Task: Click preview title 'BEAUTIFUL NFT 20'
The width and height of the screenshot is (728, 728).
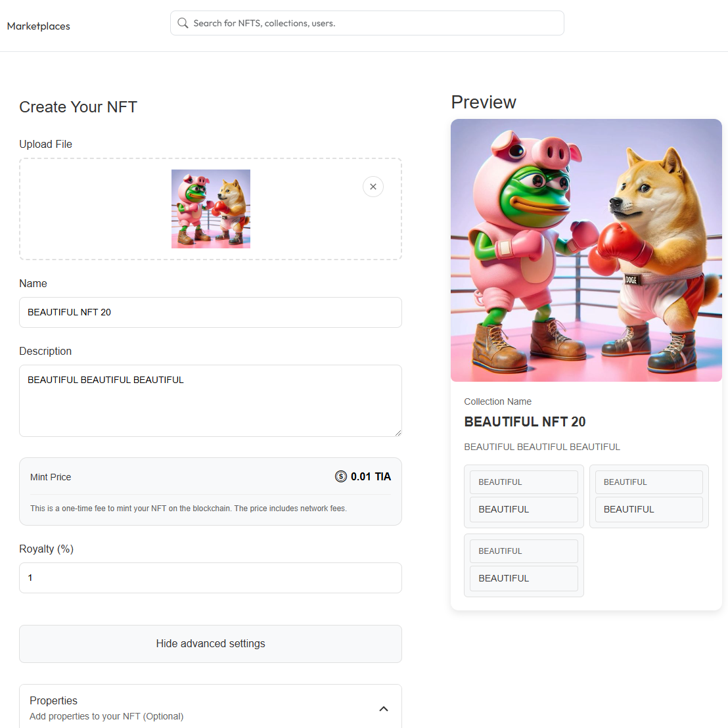Action: click(524, 422)
